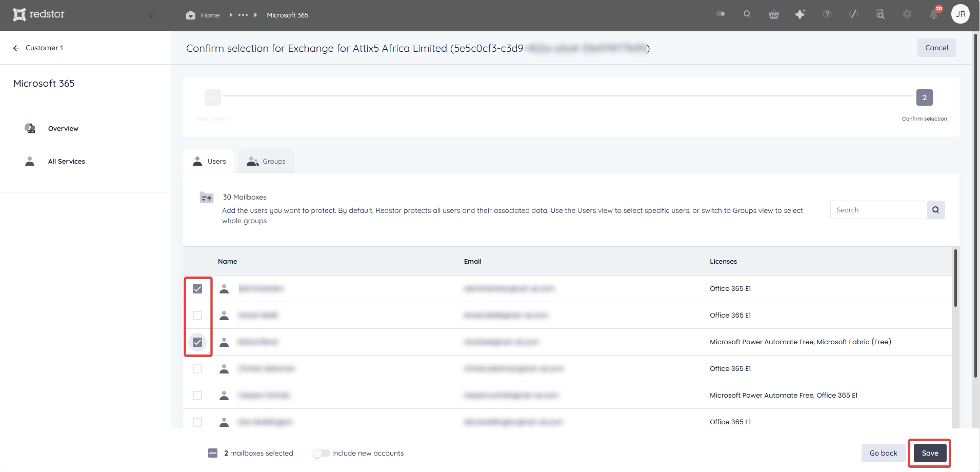The width and height of the screenshot is (980, 472).
Task: Open the code brackets icon
Action: 854,14
